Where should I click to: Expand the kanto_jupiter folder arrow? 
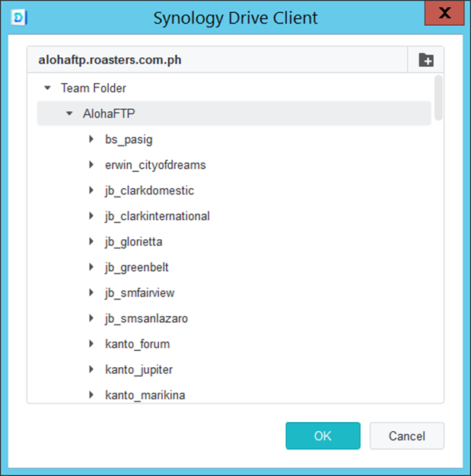91,369
